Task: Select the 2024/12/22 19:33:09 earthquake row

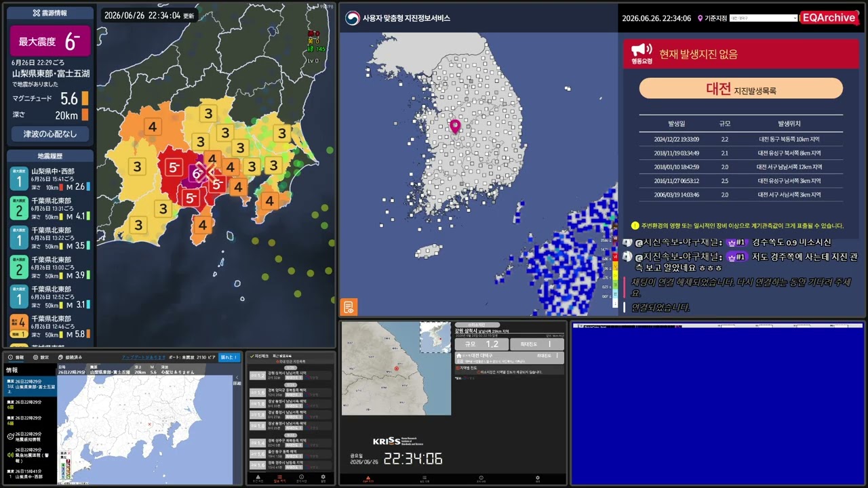Action: (x=741, y=139)
